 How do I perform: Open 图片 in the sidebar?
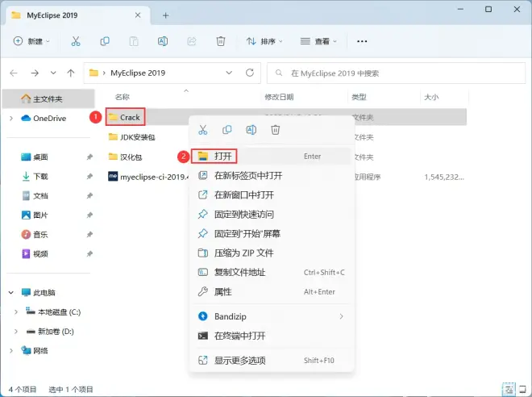pyautogui.click(x=41, y=215)
